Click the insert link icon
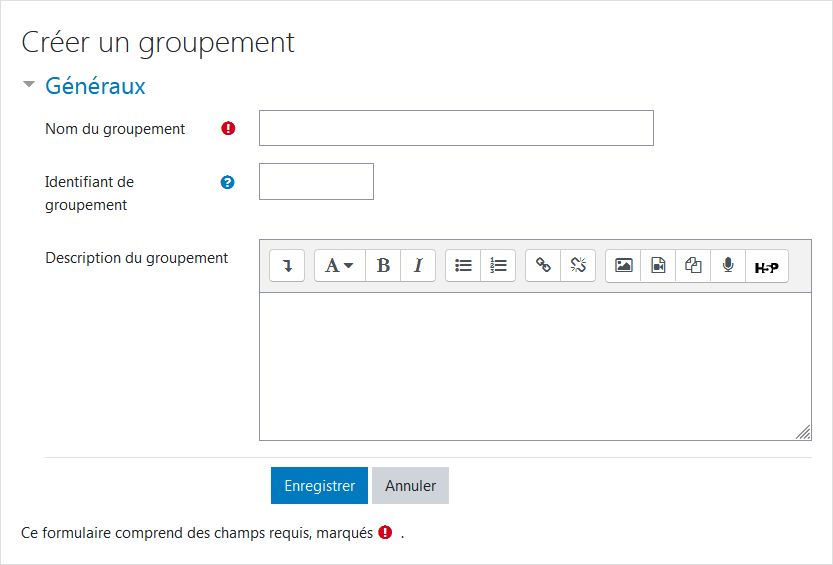Screen dimensions: 833x565 click(x=543, y=266)
